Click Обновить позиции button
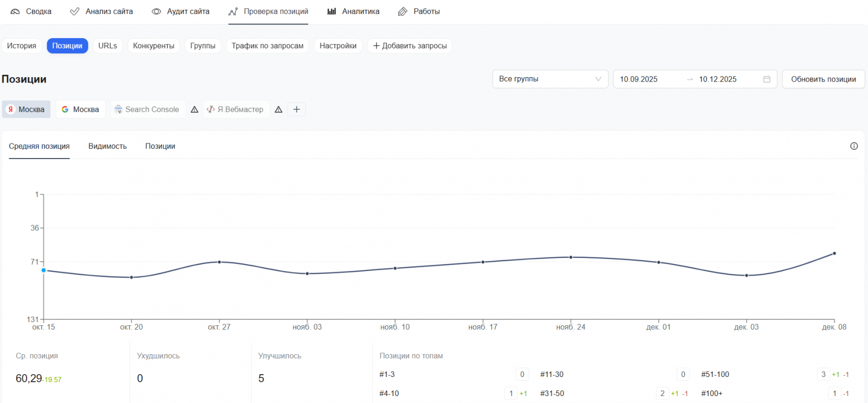 click(823, 79)
